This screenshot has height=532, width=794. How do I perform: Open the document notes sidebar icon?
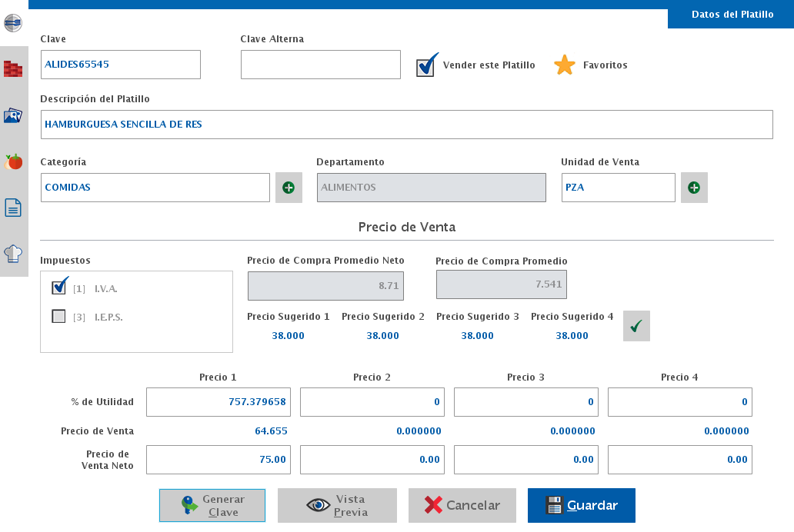pos(13,208)
